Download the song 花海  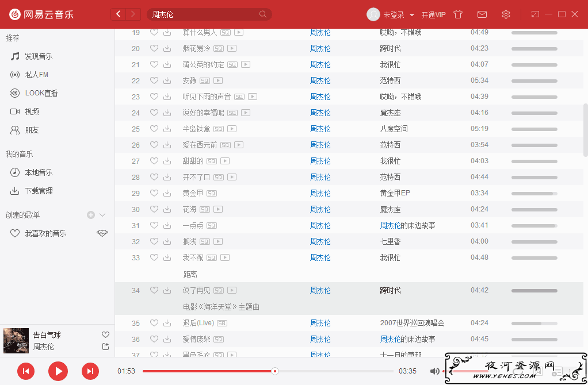pyautogui.click(x=167, y=209)
